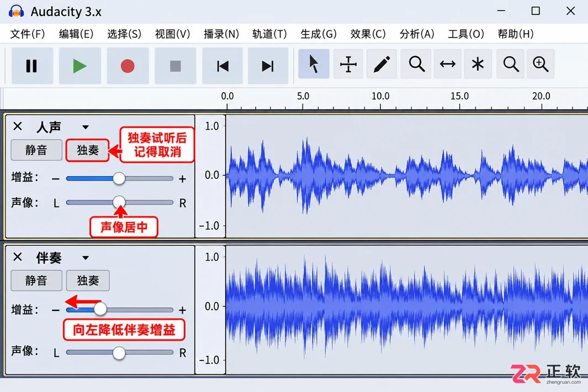Viewport: 588px width, 392px height.
Task: Open the 生成(G) menu
Action: tap(319, 34)
